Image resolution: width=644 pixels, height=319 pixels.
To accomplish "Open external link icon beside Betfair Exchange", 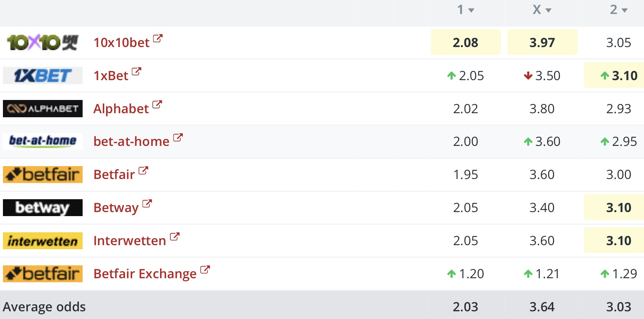I will 205,269.
